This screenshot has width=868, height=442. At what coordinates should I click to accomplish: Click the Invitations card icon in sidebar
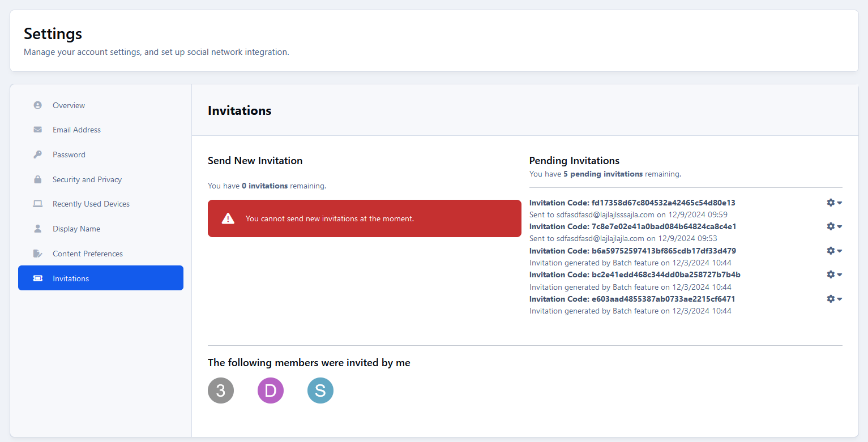tap(37, 278)
